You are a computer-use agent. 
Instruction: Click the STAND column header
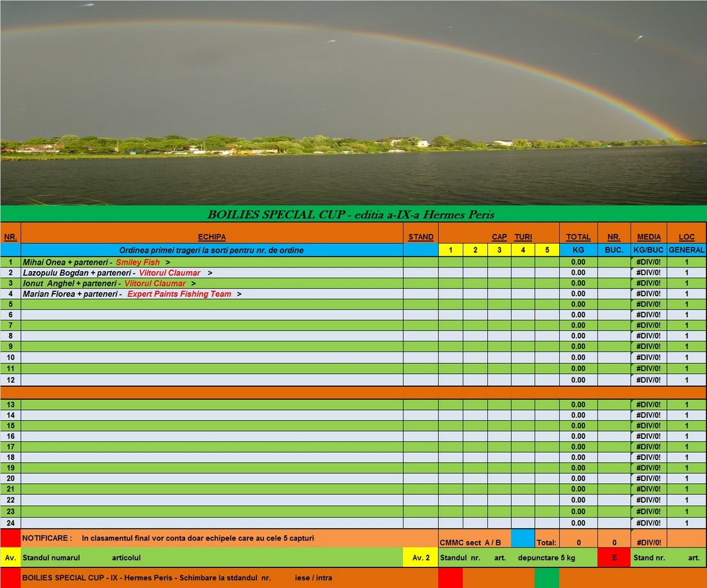[x=420, y=237]
